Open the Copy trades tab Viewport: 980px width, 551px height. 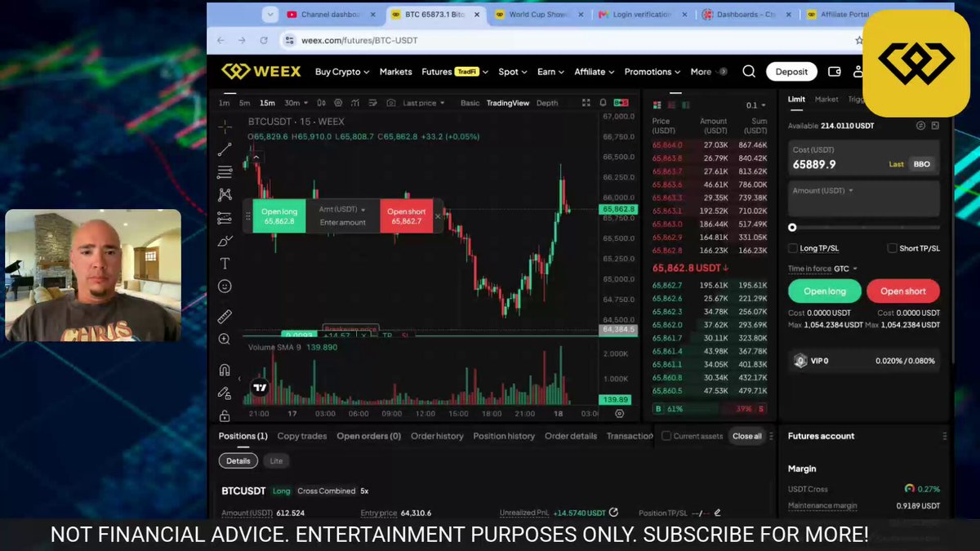pyautogui.click(x=302, y=436)
